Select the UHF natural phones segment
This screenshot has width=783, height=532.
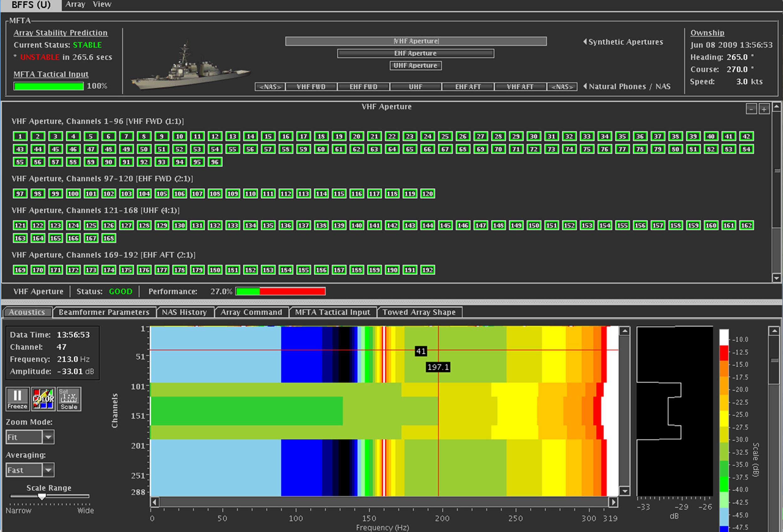[x=416, y=87]
